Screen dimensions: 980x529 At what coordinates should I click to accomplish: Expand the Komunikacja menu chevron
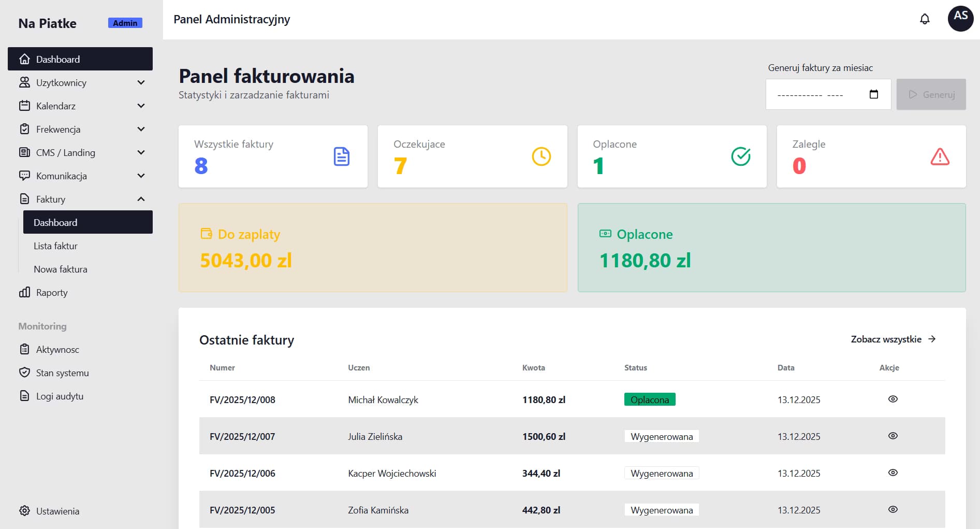click(x=141, y=176)
